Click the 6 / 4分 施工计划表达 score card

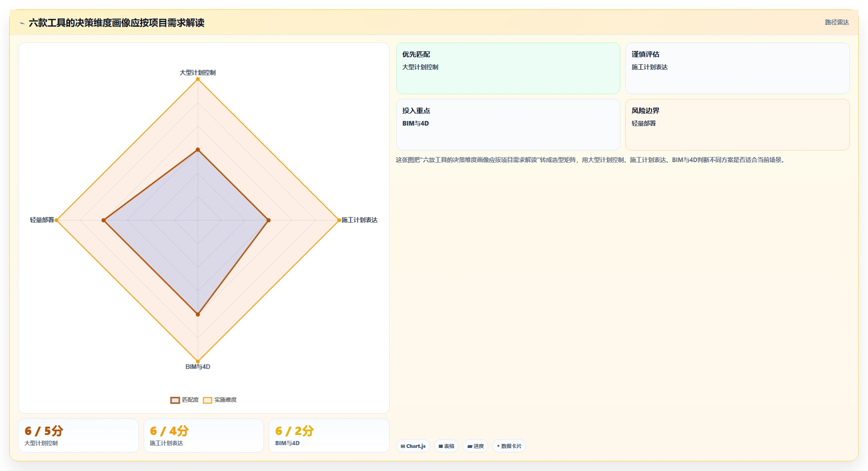204,435
